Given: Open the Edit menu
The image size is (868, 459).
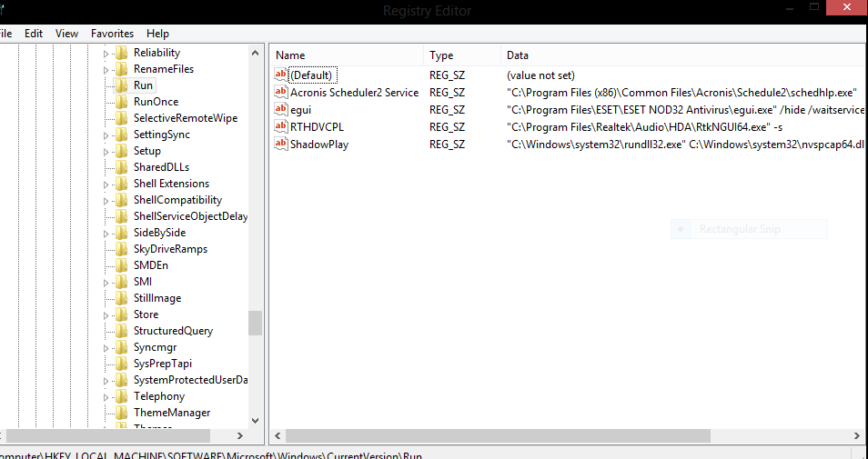Looking at the screenshot, I should pyautogui.click(x=34, y=34).
